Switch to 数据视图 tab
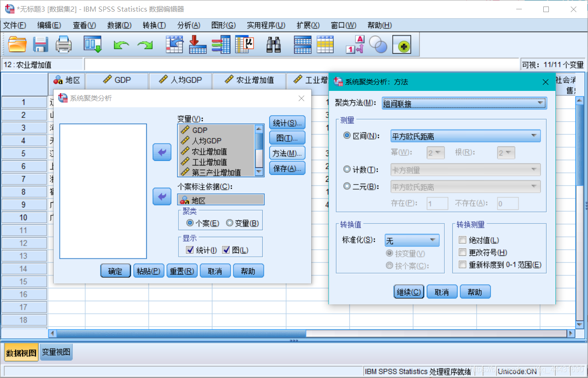This screenshot has height=378, width=588. [21, 353]
